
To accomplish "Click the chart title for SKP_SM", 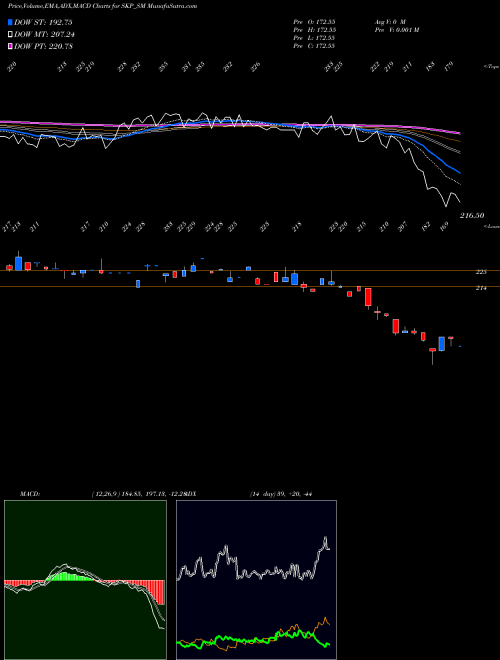I will 102,6.
